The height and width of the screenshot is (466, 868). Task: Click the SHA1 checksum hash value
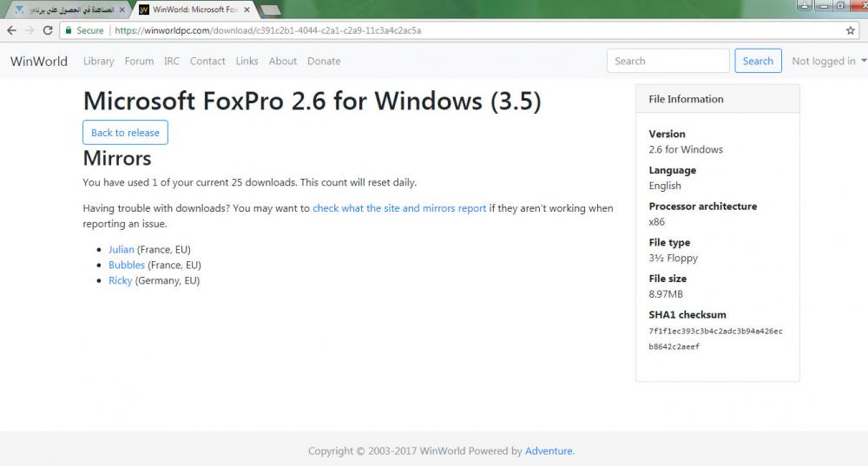pos(715,338)
